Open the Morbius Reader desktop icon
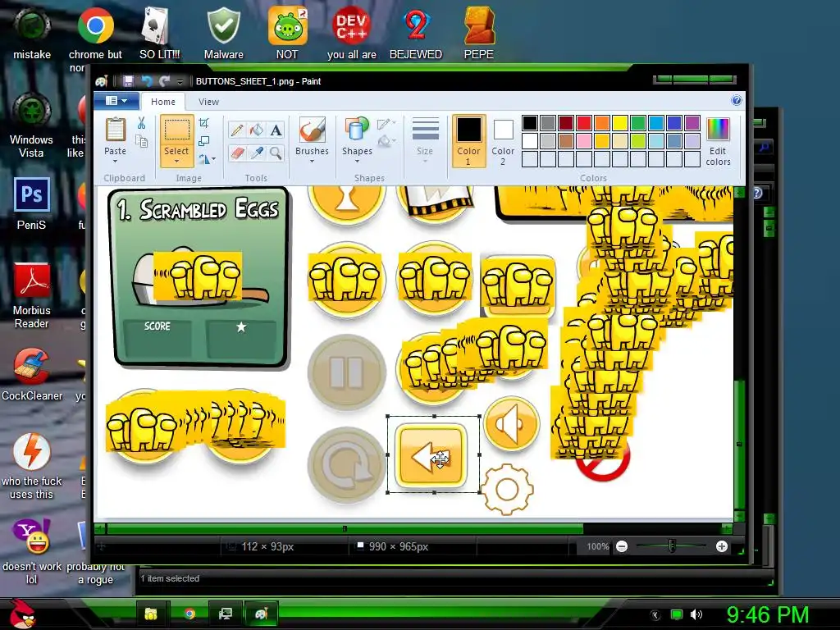Image resolution: width=840 pixels, height=630 pixels. (32, 281)
